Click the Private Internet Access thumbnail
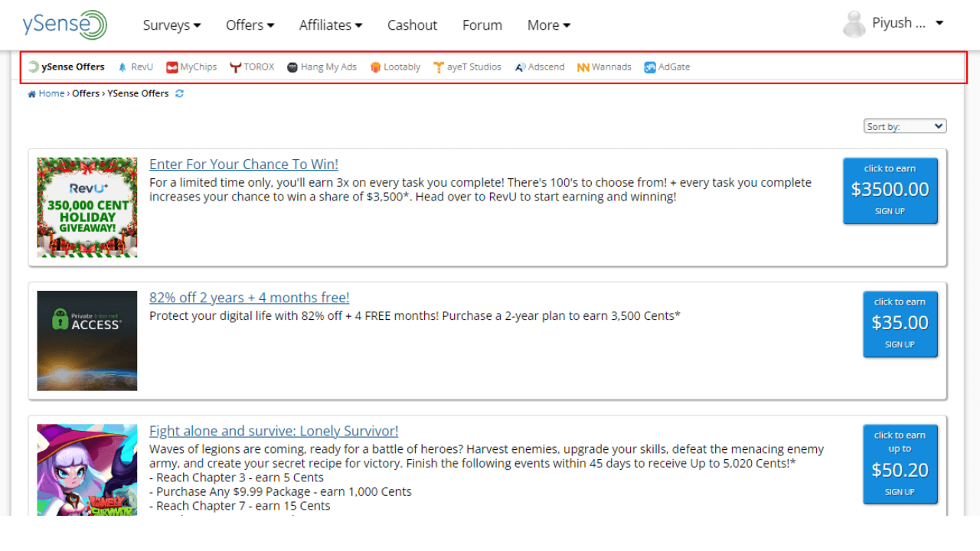This screenshot has width=980, height=551. pyautogui.click(x=87, y=341)
